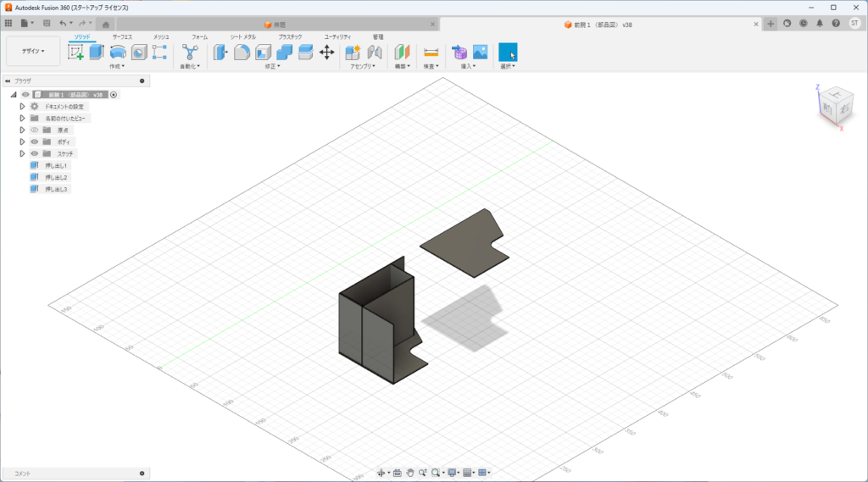Expand the 原点 folder
868x482 pixels.
click(22, 130)
